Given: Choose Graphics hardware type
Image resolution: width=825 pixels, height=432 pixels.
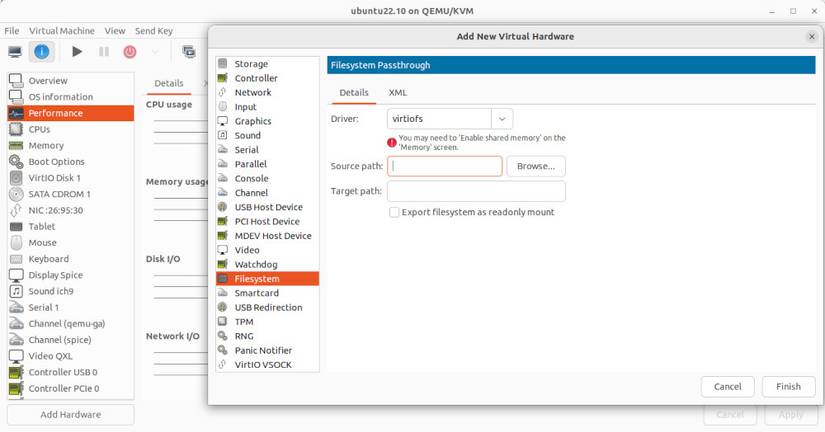Looking at the screenshot, I should point(267,121).
